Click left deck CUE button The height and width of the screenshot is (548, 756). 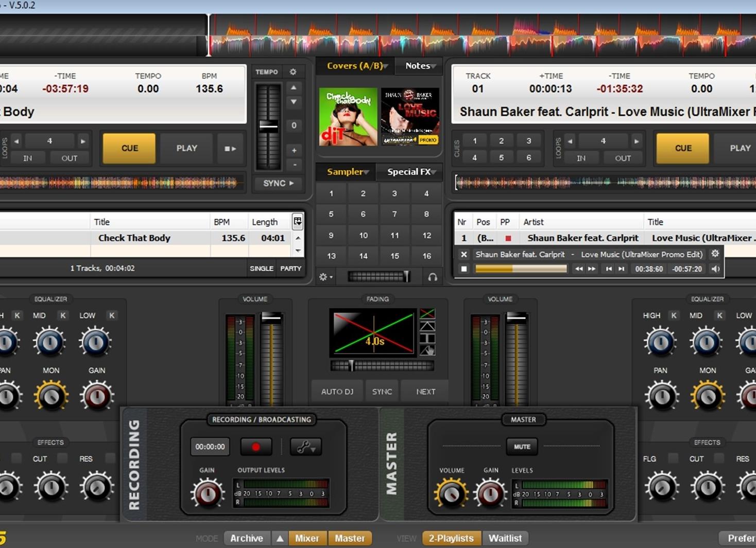coord(129,148)
